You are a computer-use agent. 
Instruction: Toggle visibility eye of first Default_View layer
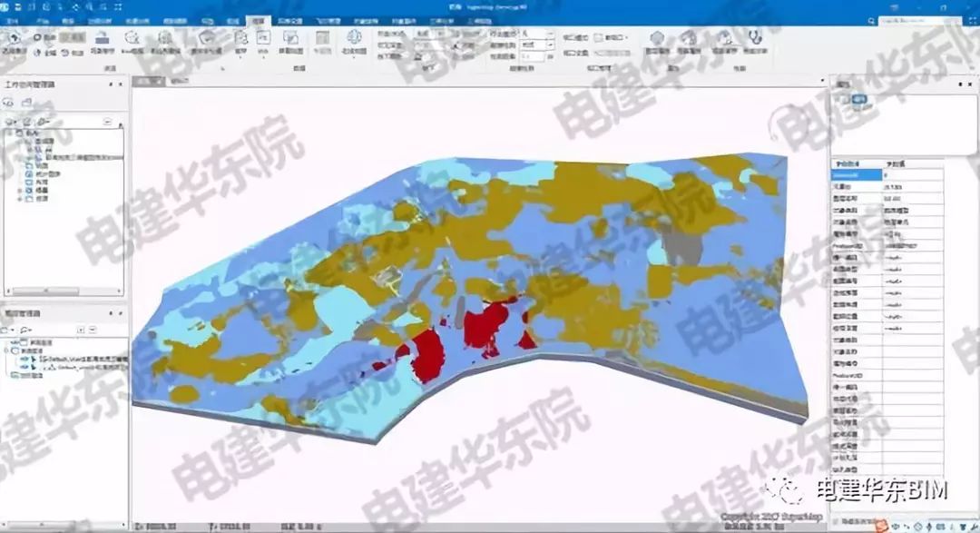[24, 359]
